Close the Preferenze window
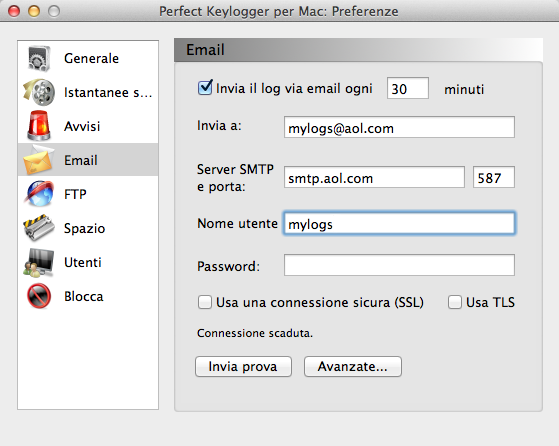Viewport: 559px width, 446px height. pyautogui.click(x=14, y=11)
